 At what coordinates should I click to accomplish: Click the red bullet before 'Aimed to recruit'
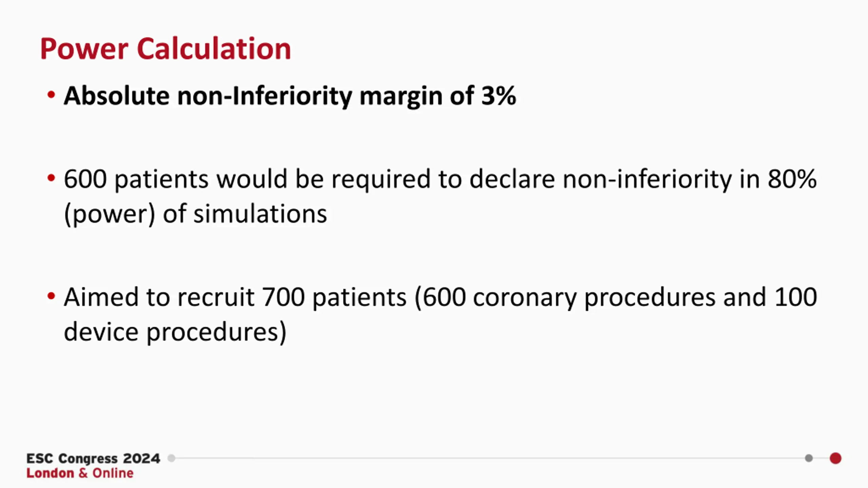[x=51, y=296]
